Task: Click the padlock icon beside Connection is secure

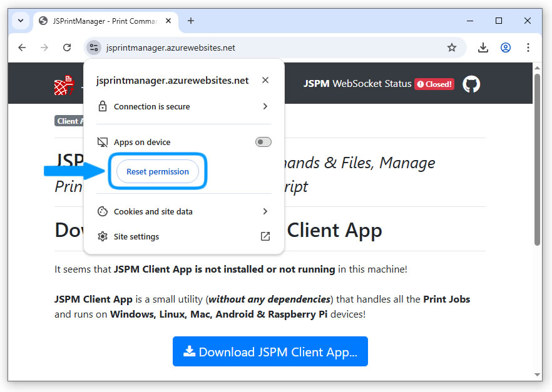Action: (x=103, y=106)
